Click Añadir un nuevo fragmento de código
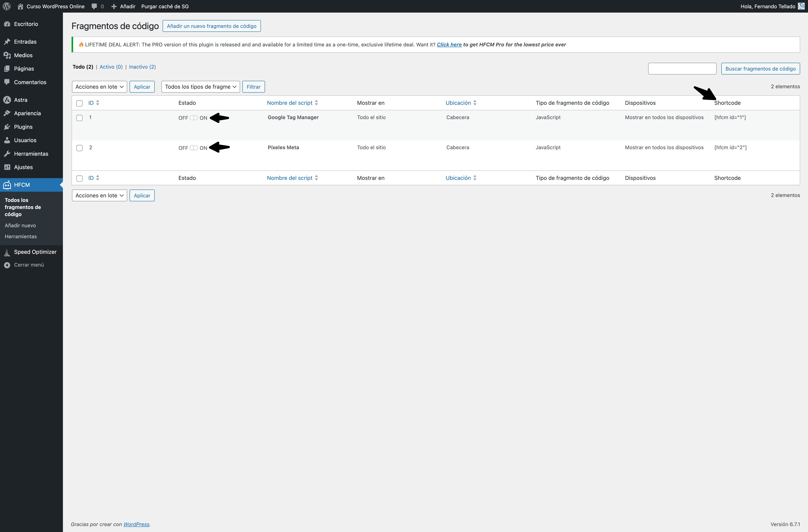Viewport: 808px width, 532px height. (x=212, y=26)
